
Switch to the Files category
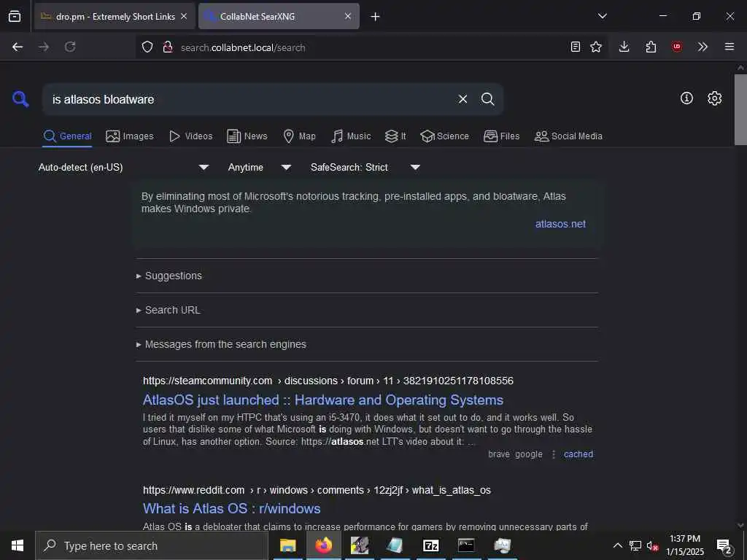click(x=501, y=136)
